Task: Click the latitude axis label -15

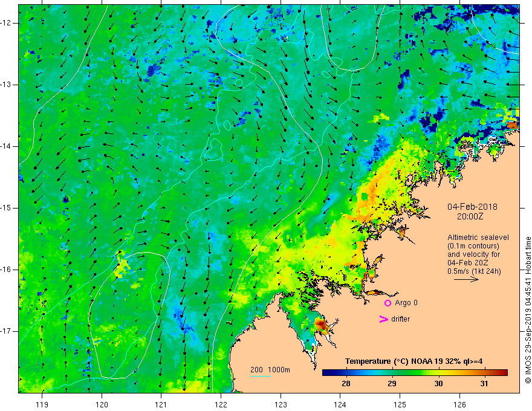Action: point(7,208)
